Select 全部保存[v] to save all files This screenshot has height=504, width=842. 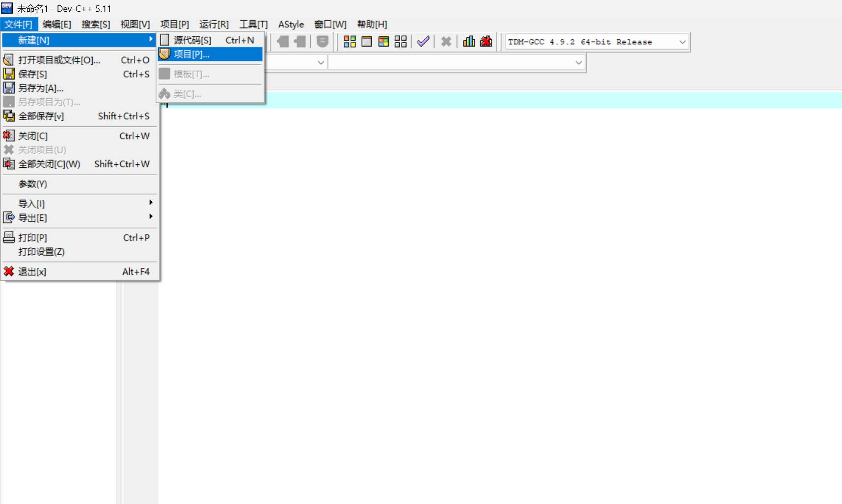[79, 116]
